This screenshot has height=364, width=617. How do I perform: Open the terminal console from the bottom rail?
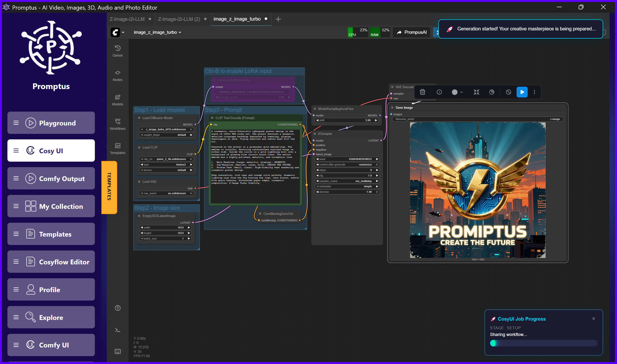(118, 330)
